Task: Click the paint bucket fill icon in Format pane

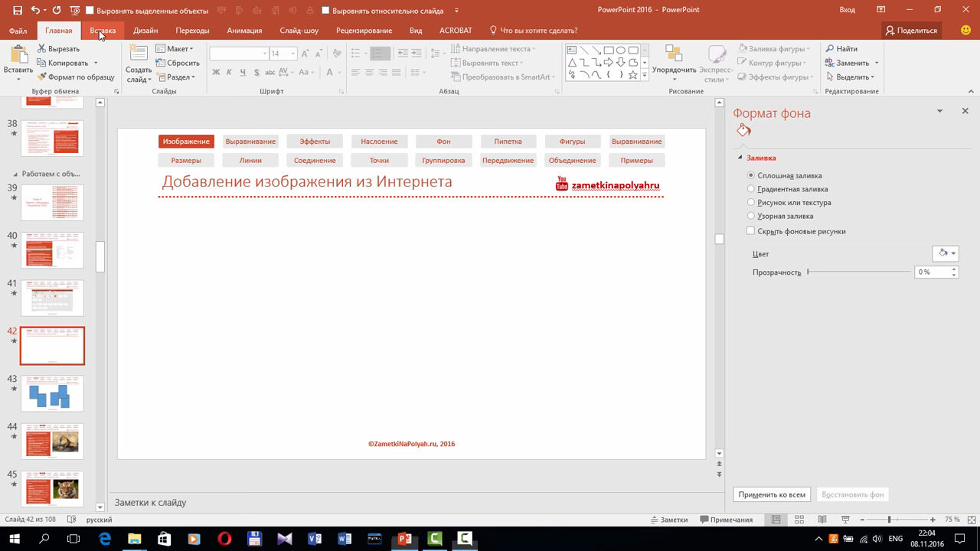Action: [743, 131]
